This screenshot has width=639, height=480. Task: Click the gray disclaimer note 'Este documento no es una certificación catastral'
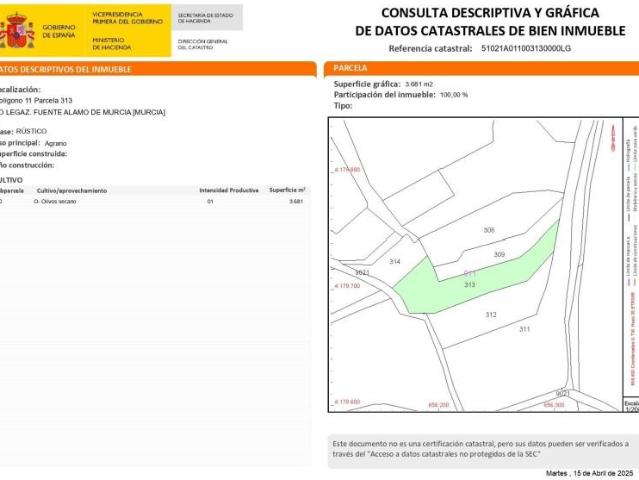tap(483, 449)
